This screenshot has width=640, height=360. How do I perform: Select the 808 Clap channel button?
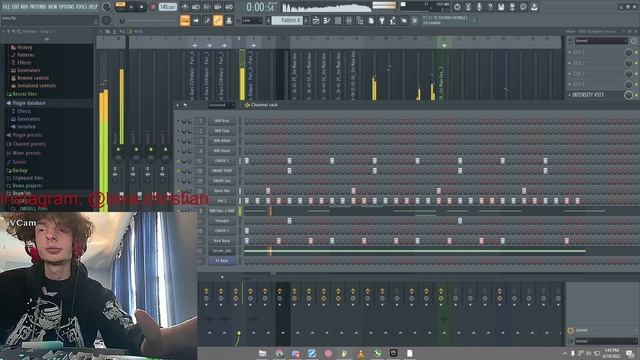coord(222,131)
